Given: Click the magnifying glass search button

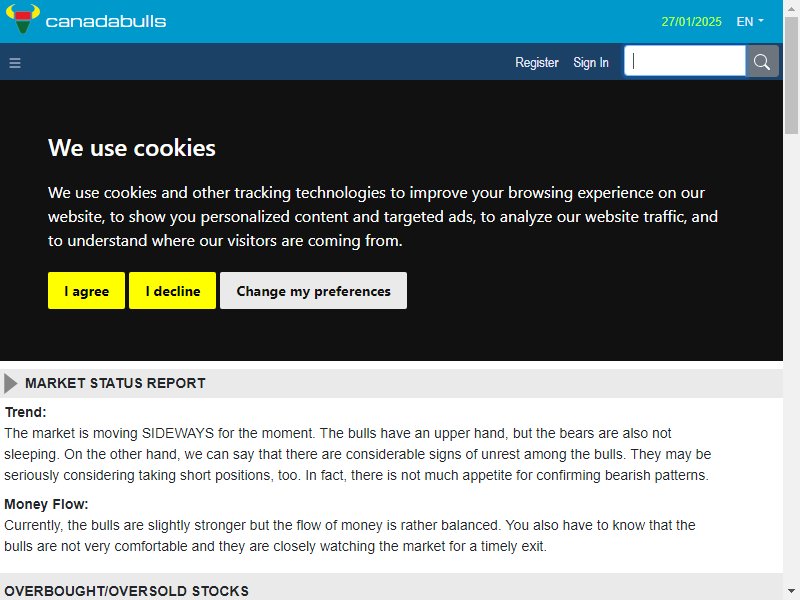Looking at the screenshot, I should (x=762, y=62).
